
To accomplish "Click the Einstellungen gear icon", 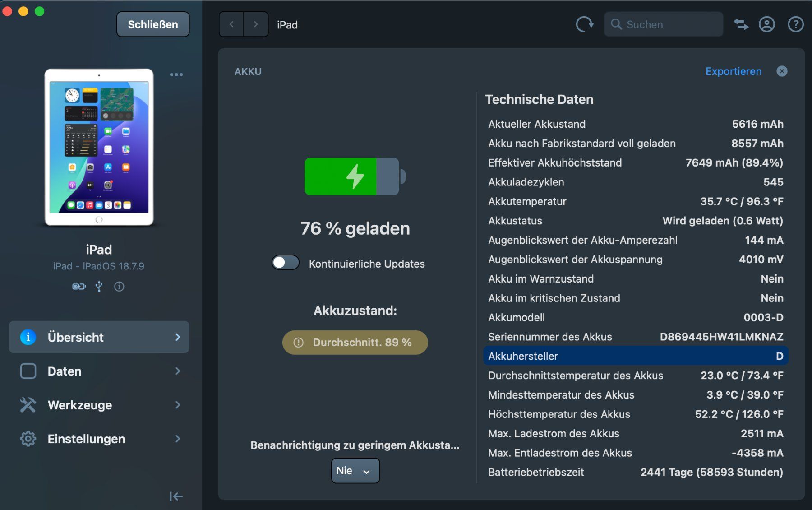I will [28, 439].
